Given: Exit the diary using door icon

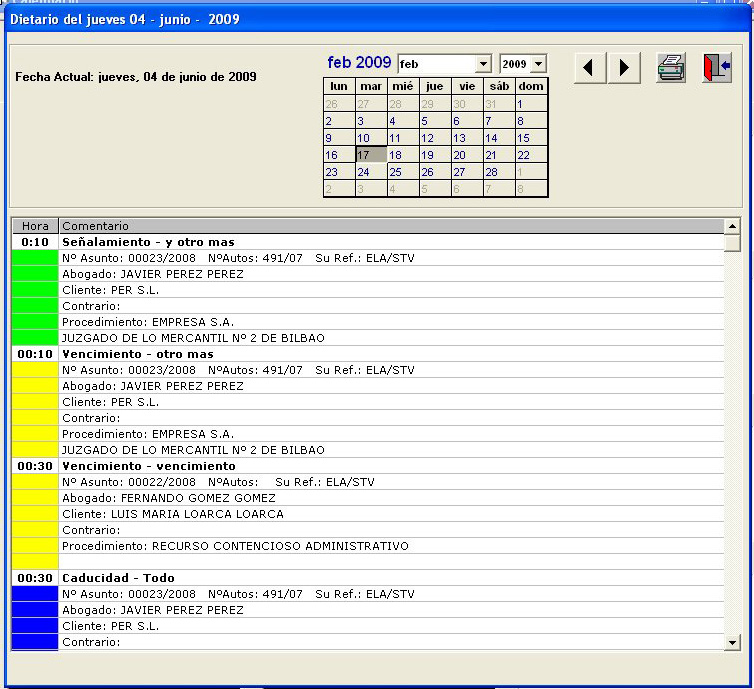Looking at the screenshot, I should pyautogui.click(x=716, y=68).
